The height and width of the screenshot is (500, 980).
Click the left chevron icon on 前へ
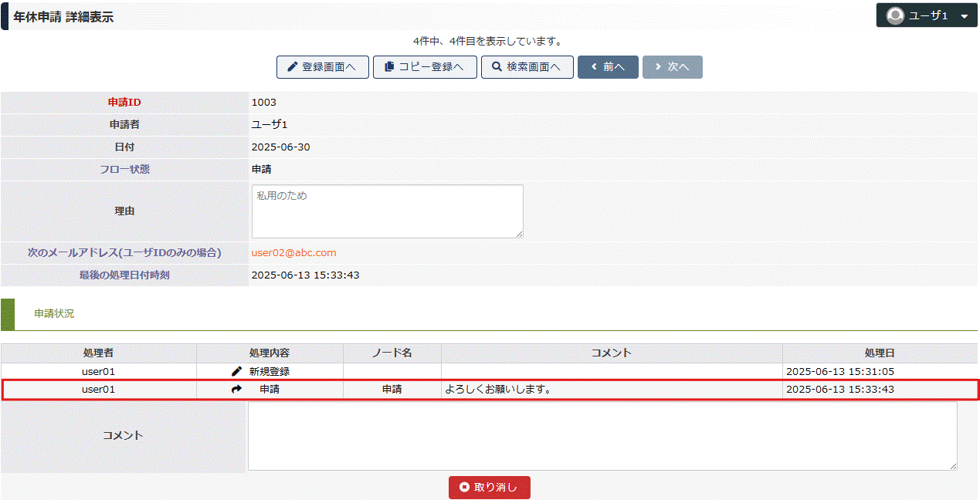[594, 67]
